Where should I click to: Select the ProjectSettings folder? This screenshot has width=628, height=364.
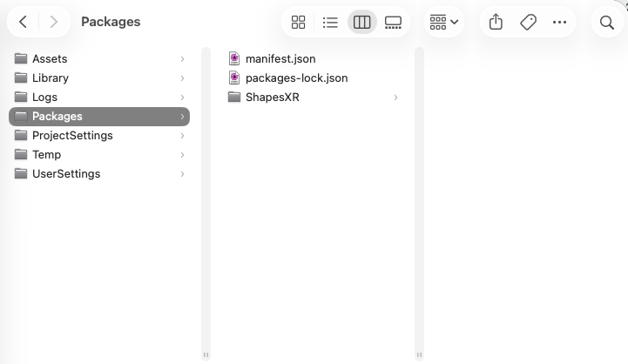point(72,136)
